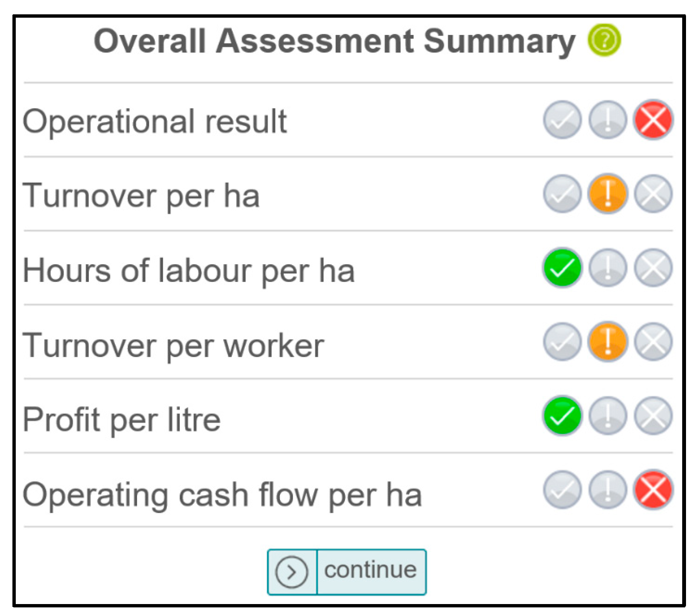This screenshot has height=616, width=697.
Task: Click the Overall Assessment Summary heading
Action: [334, 41]
